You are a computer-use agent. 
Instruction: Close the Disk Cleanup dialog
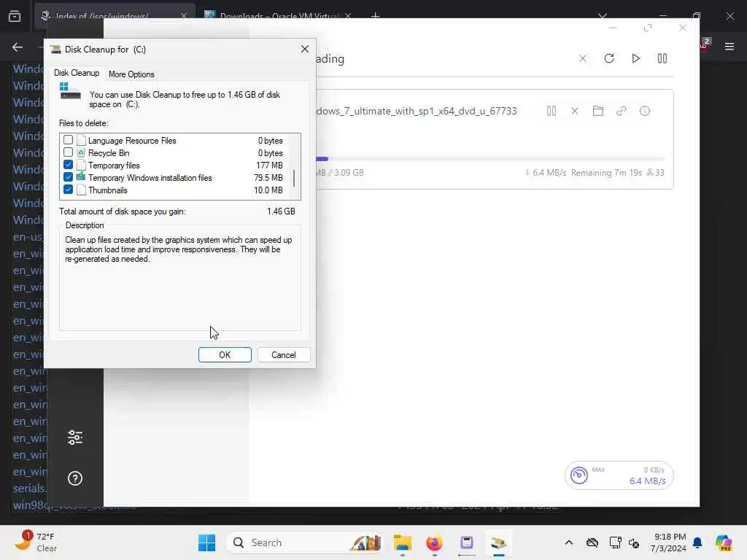click(305, 49)
